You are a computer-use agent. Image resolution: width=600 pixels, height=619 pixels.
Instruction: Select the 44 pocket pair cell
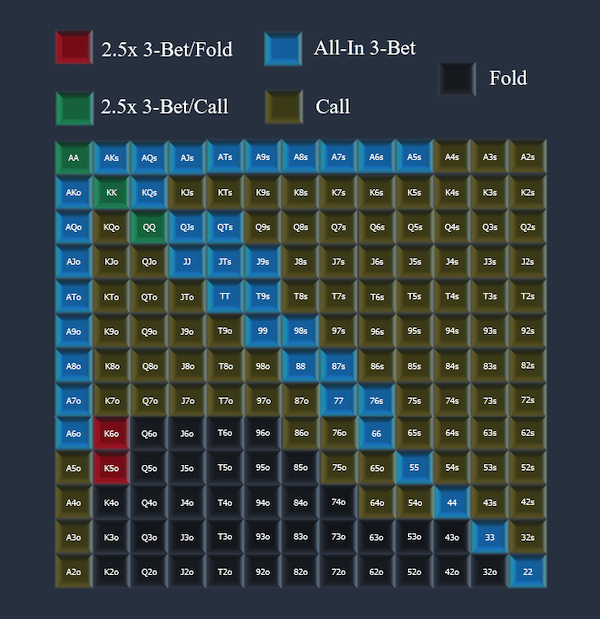tap(452, 503)
